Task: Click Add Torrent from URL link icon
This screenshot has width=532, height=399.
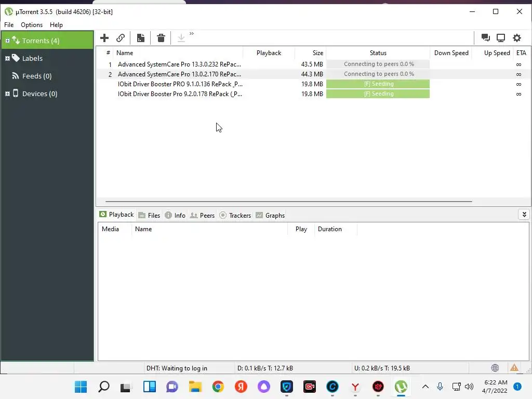Action: click(x=121, y=37)
